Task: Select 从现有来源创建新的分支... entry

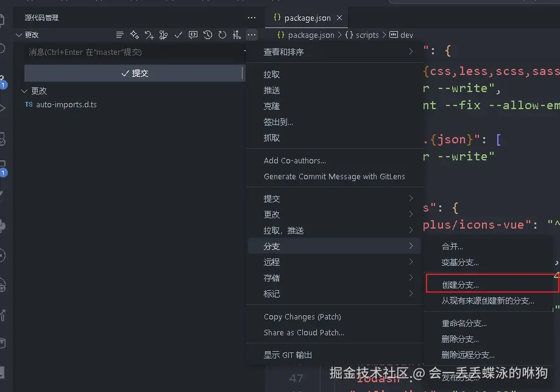Action: 489,301
